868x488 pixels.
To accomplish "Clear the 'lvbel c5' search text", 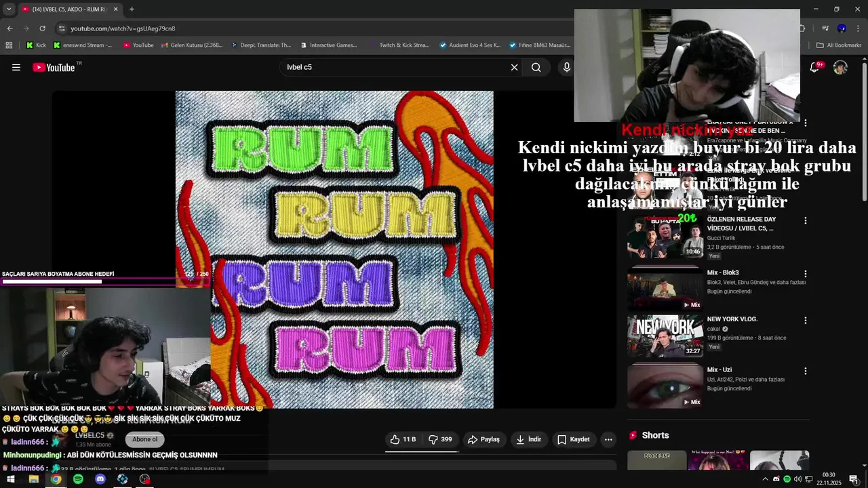I will click(x=514, y=67).
